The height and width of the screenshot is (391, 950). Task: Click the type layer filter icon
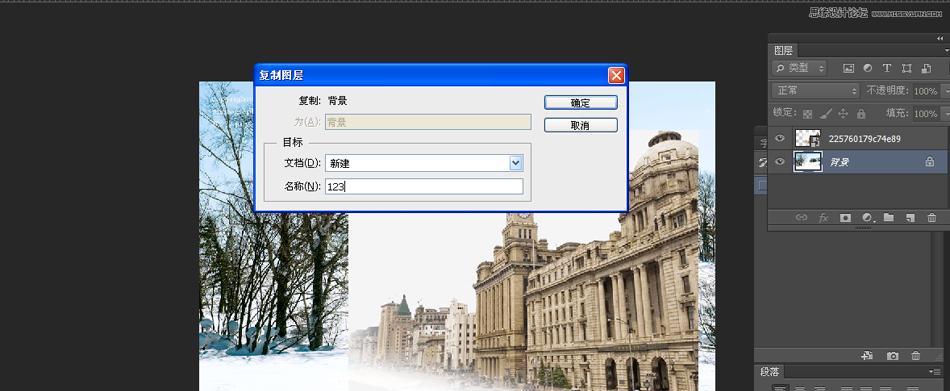click(887, 69)
